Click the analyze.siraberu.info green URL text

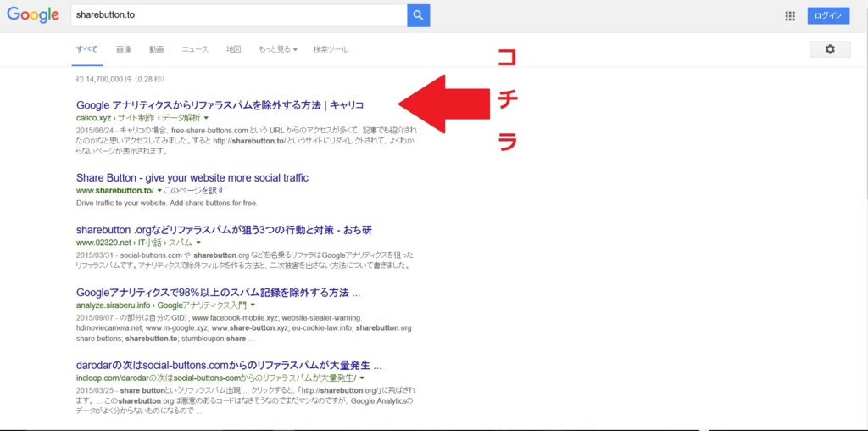tap(162, 305)
